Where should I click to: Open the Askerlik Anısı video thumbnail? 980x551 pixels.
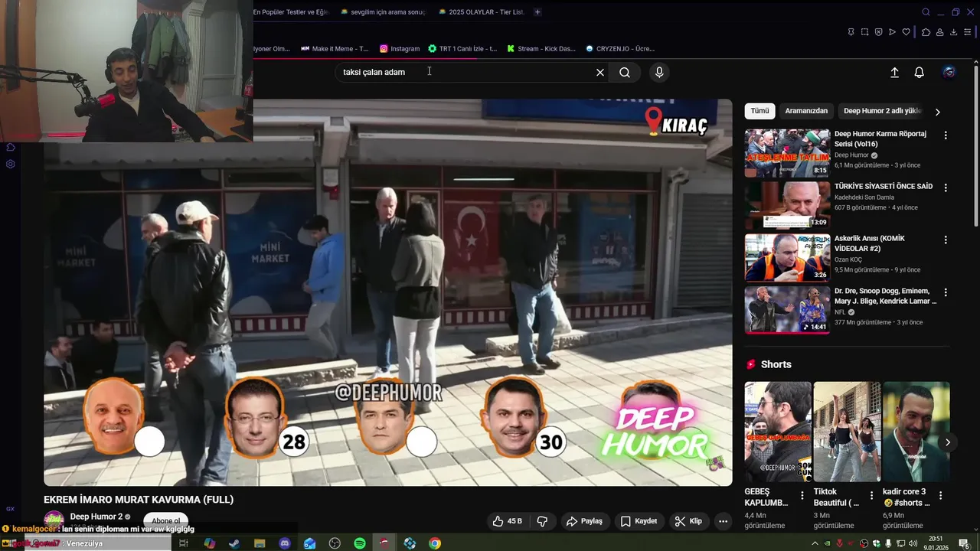pos(787,258)
